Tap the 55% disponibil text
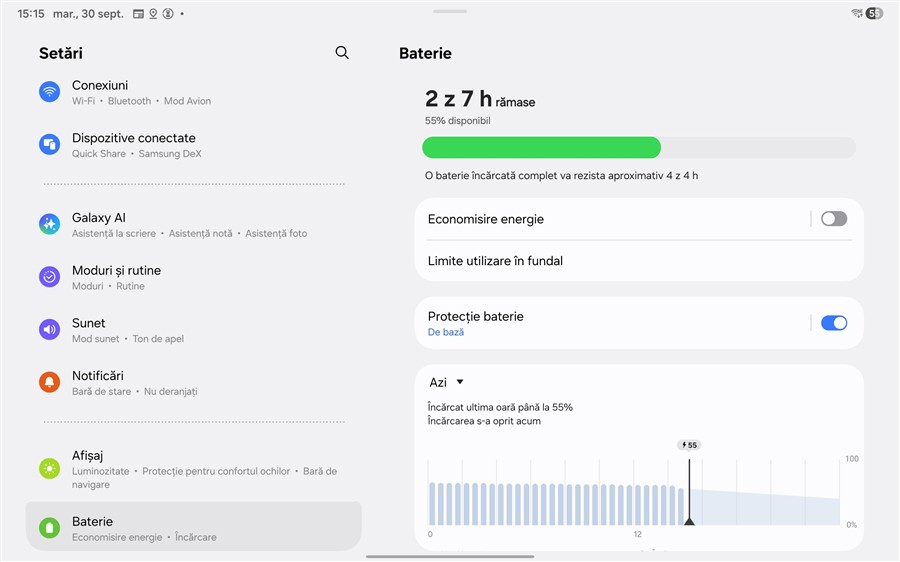Screen dimensions: 900x562 457,121
